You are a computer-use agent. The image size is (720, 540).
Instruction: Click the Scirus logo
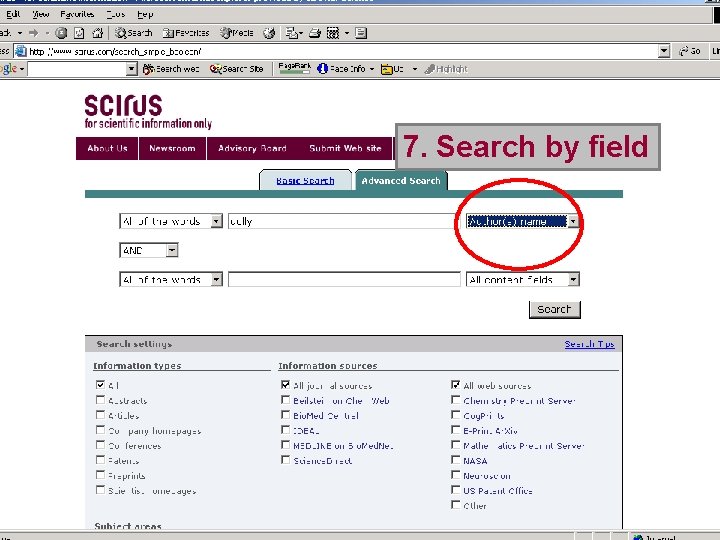148,112
